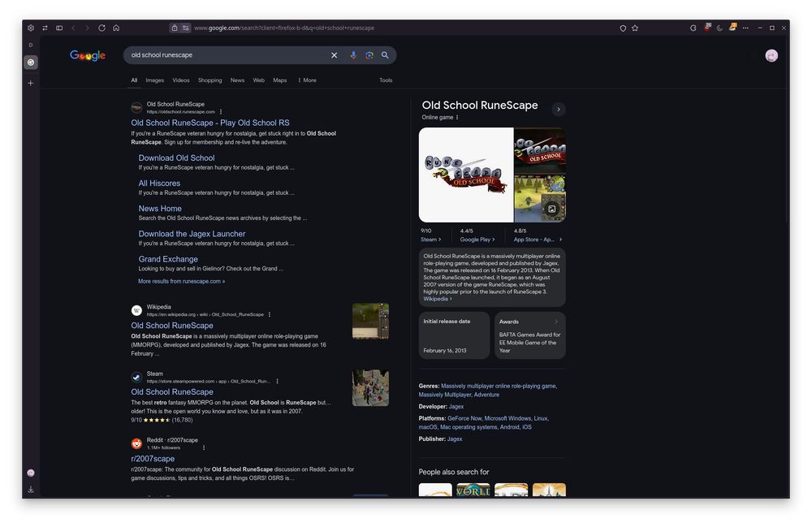The width and height of the screenshot is (812, 523).
Task: Open site security lock icon in address bar
Action: coord(175,28)
